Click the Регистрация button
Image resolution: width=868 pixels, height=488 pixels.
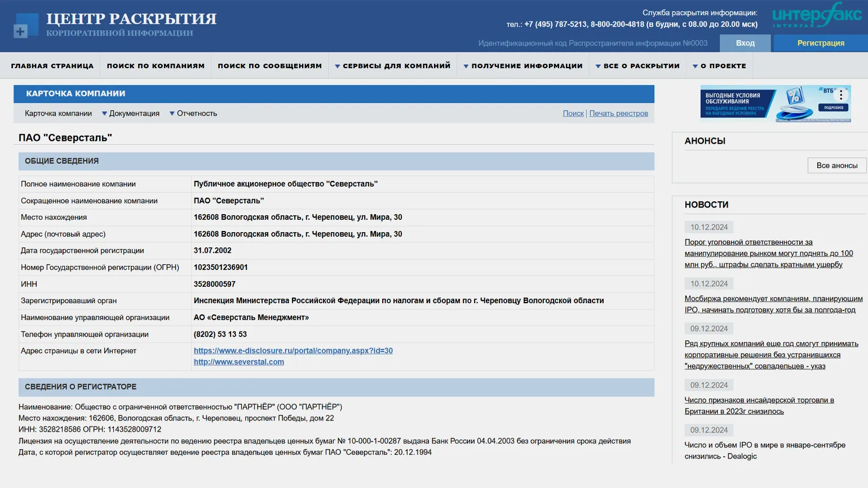820,43
